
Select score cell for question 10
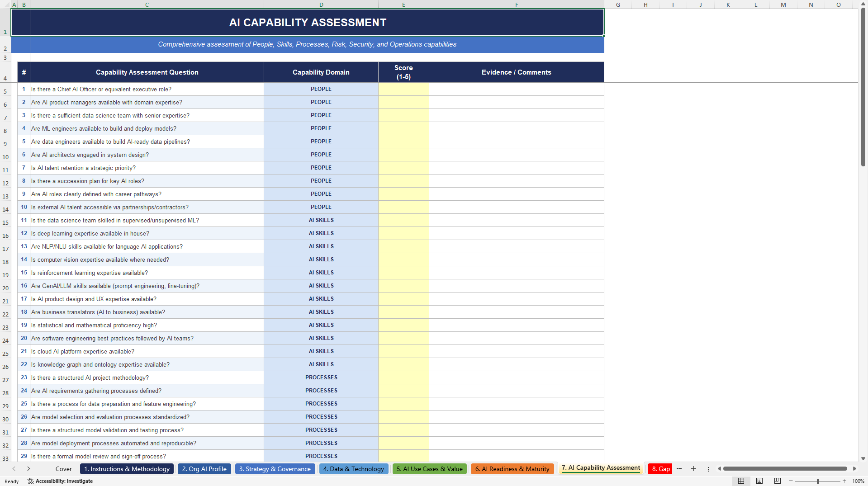[403, 207]
